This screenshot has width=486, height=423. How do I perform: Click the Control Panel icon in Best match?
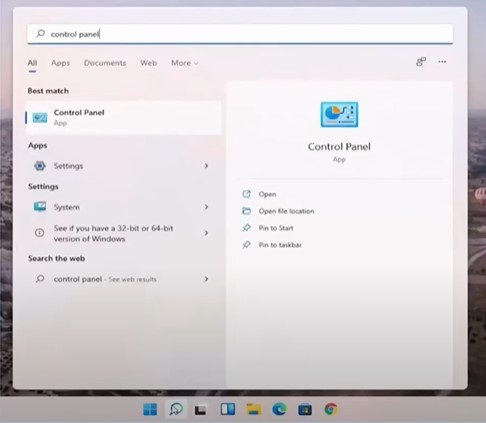point(40,117)
